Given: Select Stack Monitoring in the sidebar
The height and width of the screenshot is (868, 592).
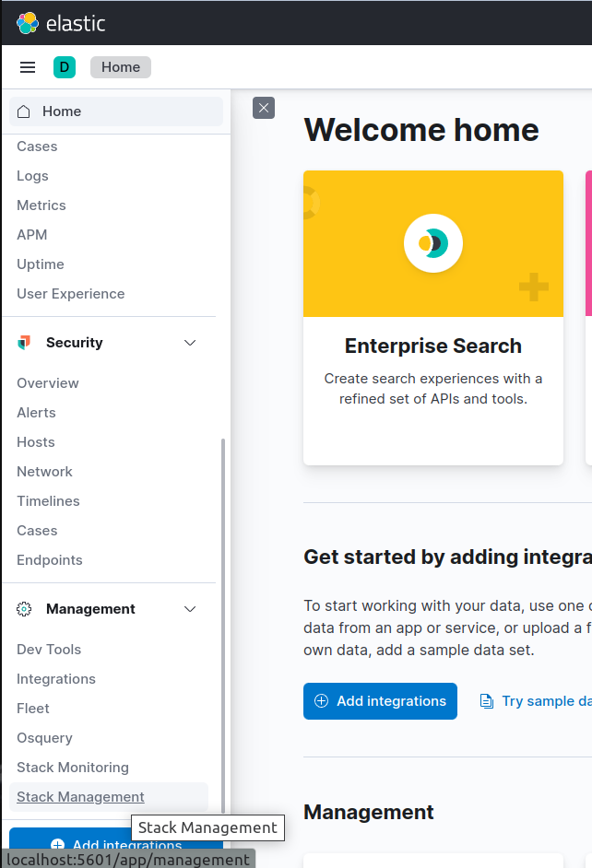Looking at the screenshot, I should click(x=73, y=767).
